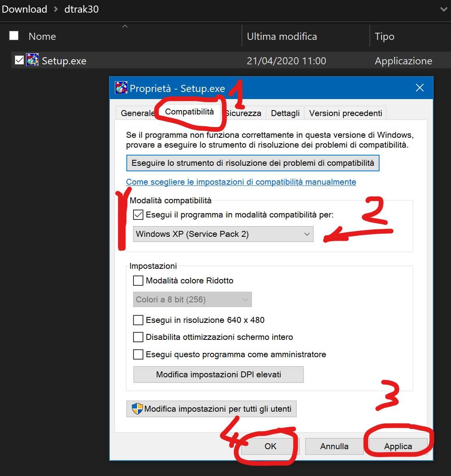Select the Compatibilità tab
Image resolution: width=451 pixels, height=476 pixels.
pos(189,112)
